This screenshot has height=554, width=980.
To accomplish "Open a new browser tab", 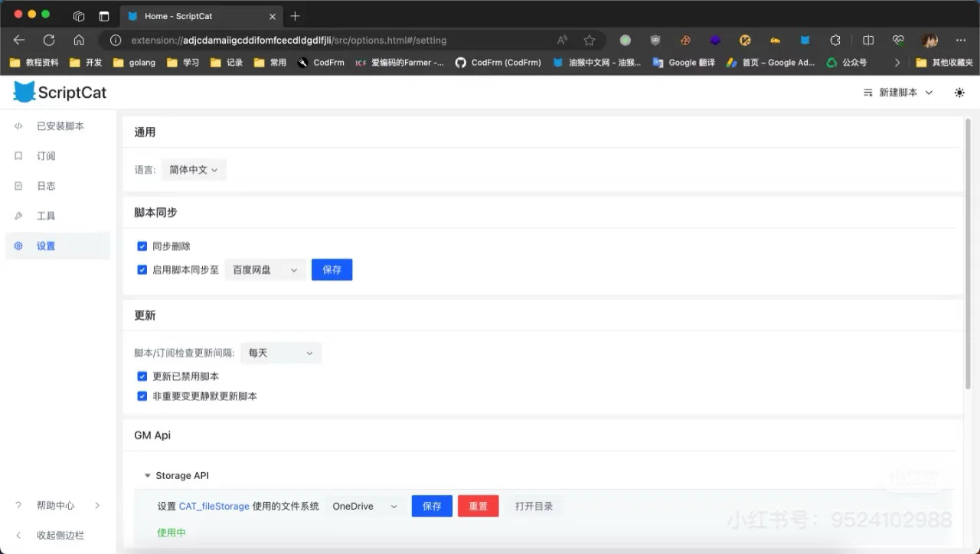I will point(295,16).
